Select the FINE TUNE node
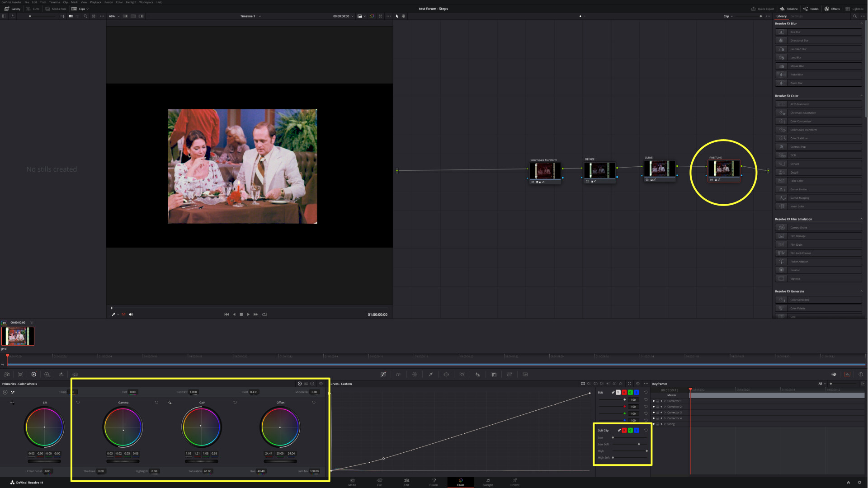868x488 pixels. 724,169
